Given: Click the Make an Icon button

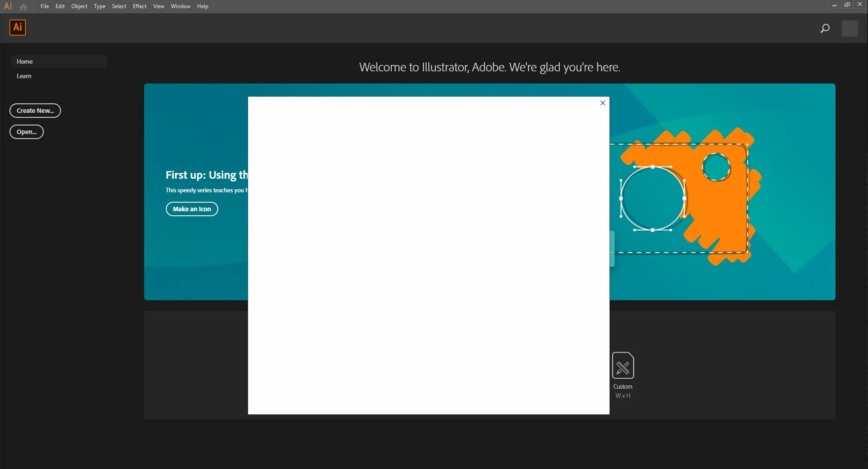Looking at the screenshot, I should pyautogui.click(x=192, y=209).
